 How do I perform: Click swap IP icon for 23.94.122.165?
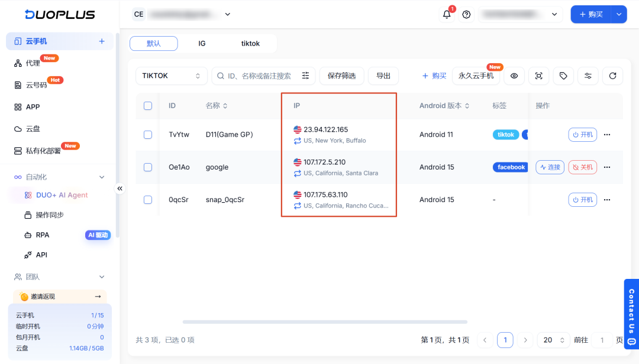298,141
